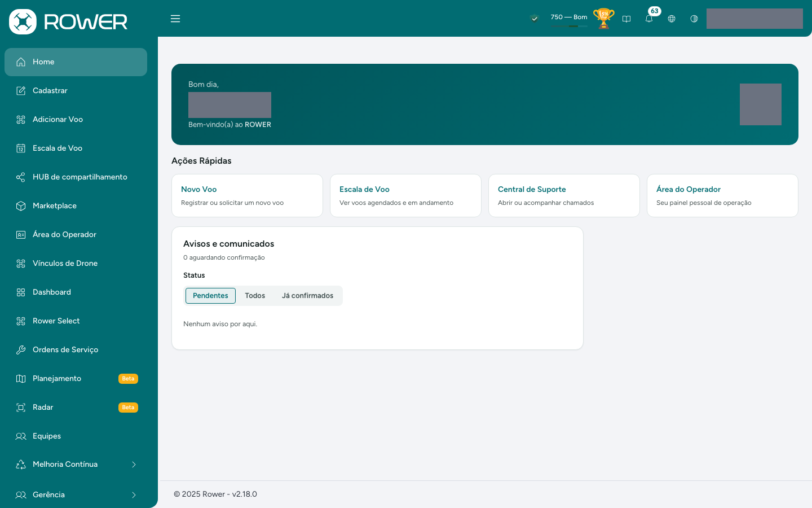Image resolution: width=812 pixels, height=508 pixels.
Task: Click the Ordens de Serviço wrench icon
Action: [21, 350]
